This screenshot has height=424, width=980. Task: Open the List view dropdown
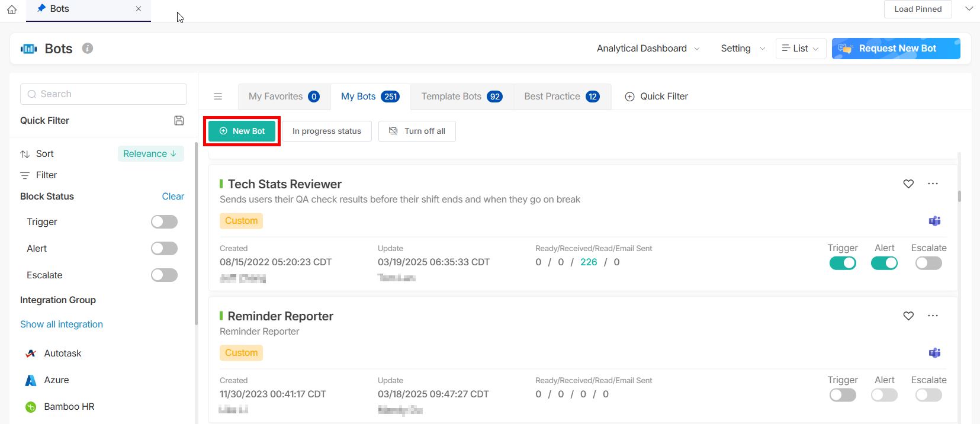coord(801,49)
